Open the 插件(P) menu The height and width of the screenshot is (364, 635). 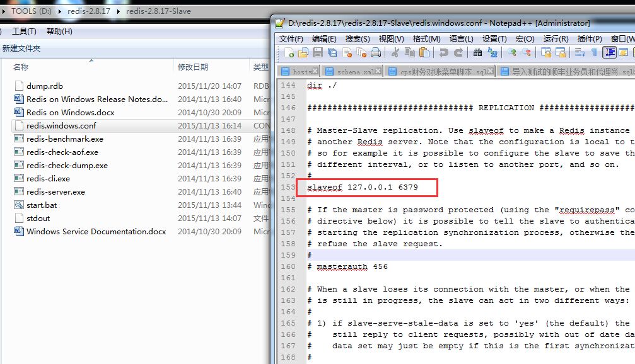coord(590,39)
